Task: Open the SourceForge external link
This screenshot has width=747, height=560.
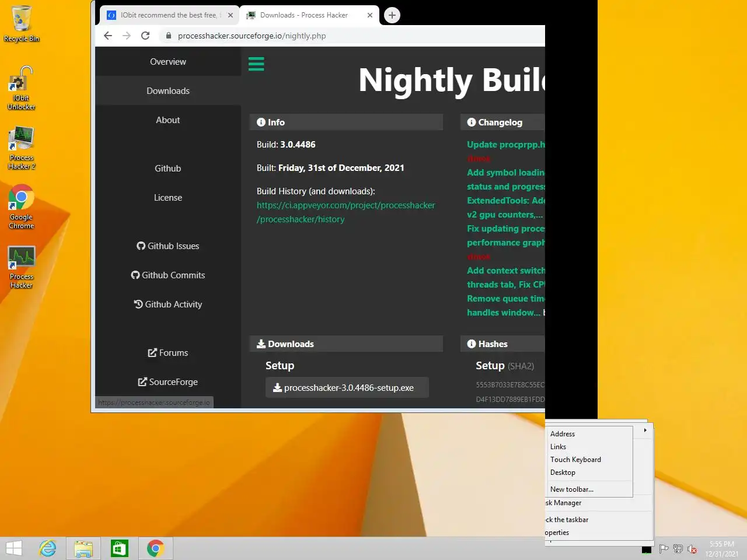Action: tap(168, 381)
